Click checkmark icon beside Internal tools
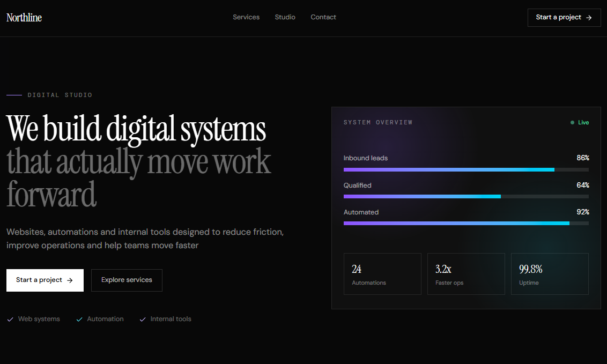607x364 pixels. click(143, 320)
